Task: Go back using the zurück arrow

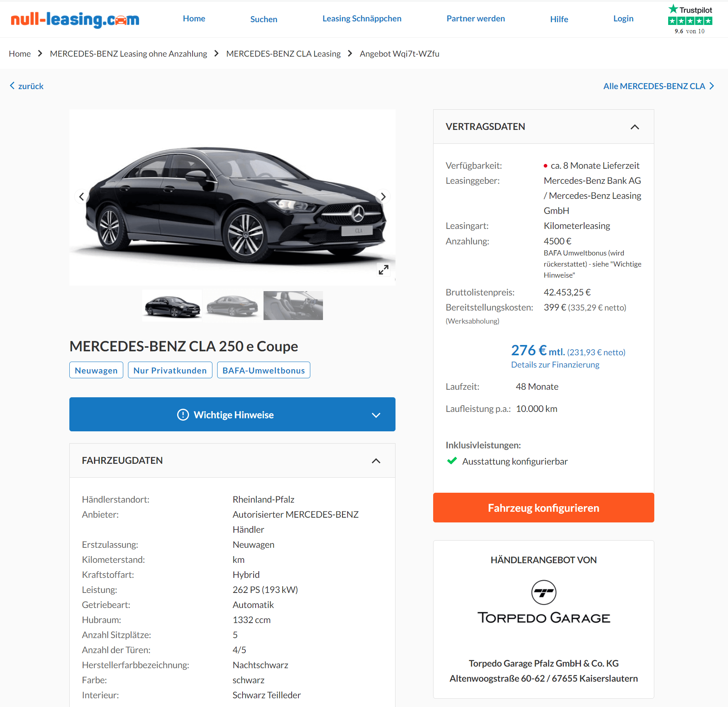Action: coord(27,86)
